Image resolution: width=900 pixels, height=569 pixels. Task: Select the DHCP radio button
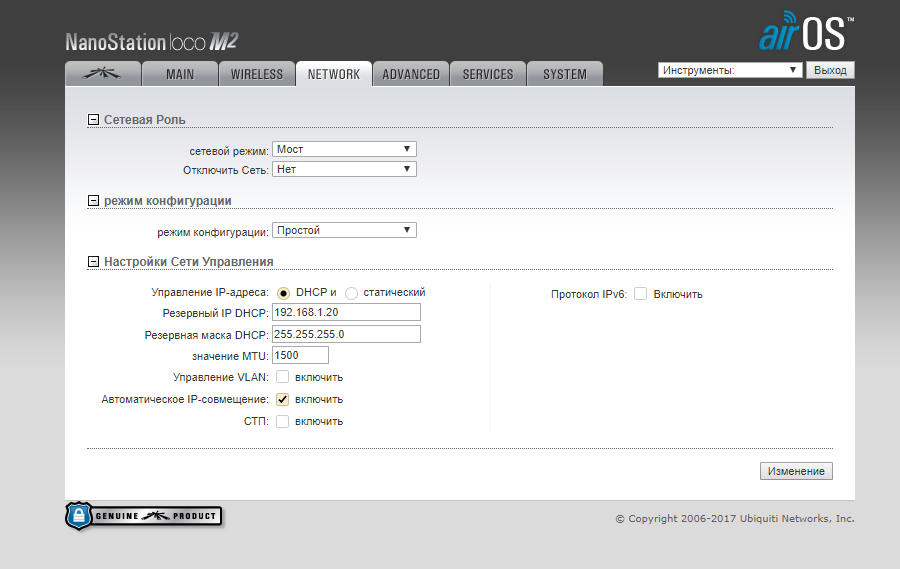point(283,293)
